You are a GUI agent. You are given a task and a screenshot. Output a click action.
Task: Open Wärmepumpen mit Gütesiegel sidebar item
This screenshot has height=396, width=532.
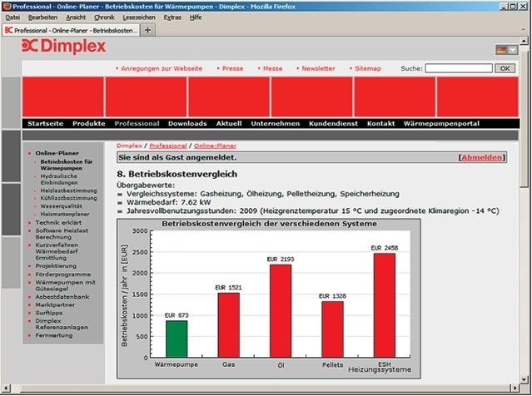(66, 285)
